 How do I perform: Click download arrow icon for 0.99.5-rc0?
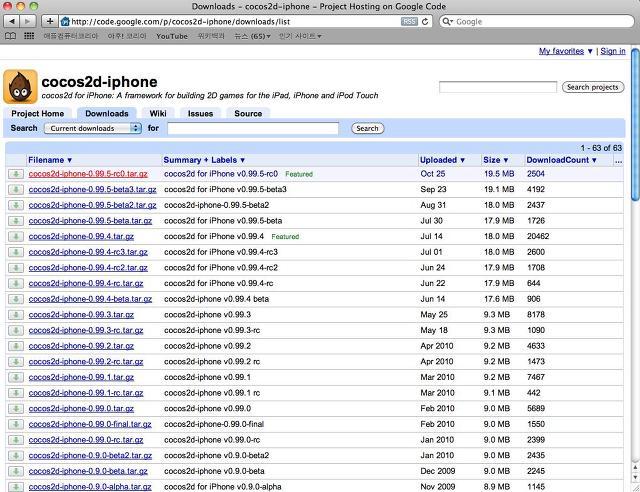(x=16, y=174)
